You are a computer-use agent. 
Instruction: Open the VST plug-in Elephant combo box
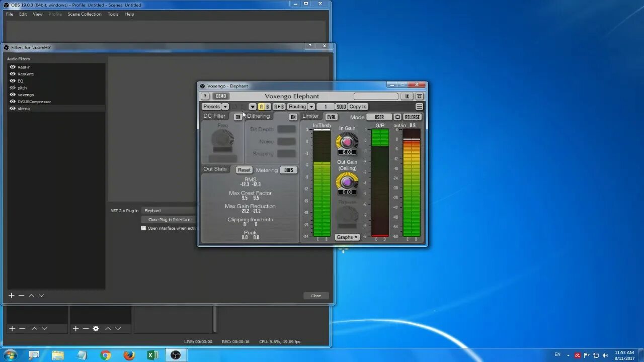coord(169,211)
